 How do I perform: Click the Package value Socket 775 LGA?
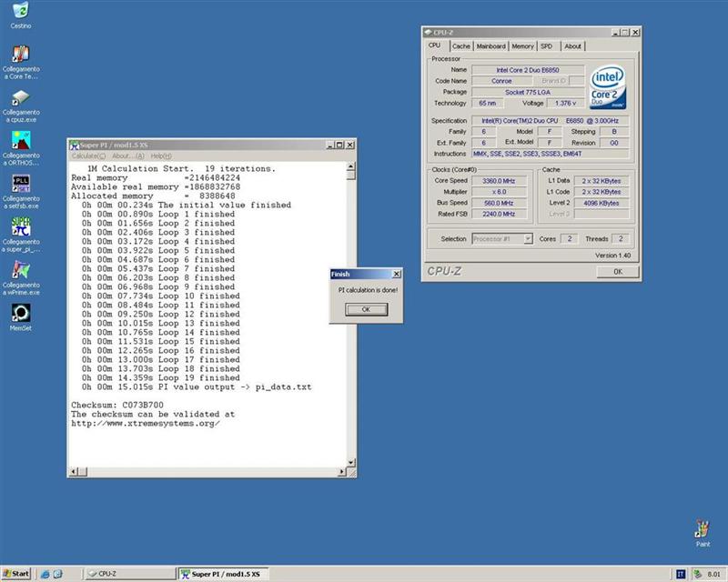pos(528,92)
